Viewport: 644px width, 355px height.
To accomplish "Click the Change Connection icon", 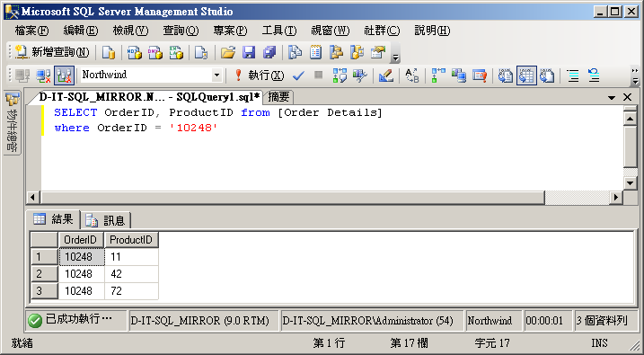I will (x=64, y=75).
